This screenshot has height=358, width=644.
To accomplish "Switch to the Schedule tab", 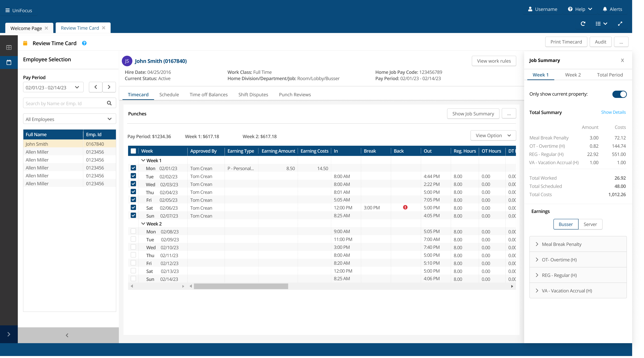I will point(169,95).
